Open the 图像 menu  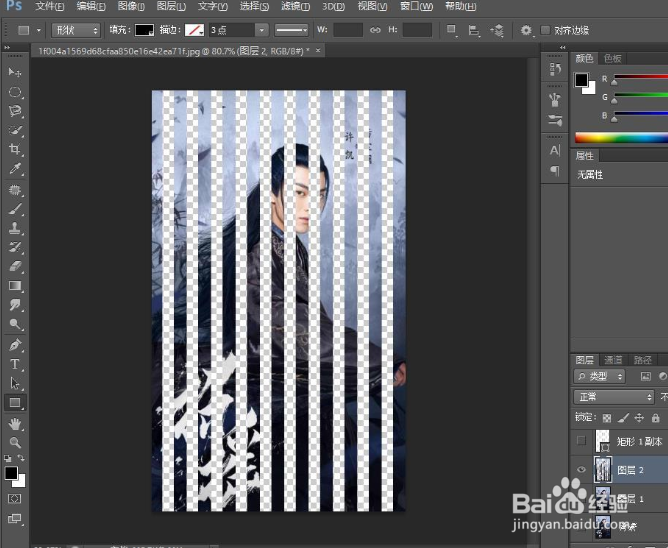pyautogui.click(x=131, y=6)
